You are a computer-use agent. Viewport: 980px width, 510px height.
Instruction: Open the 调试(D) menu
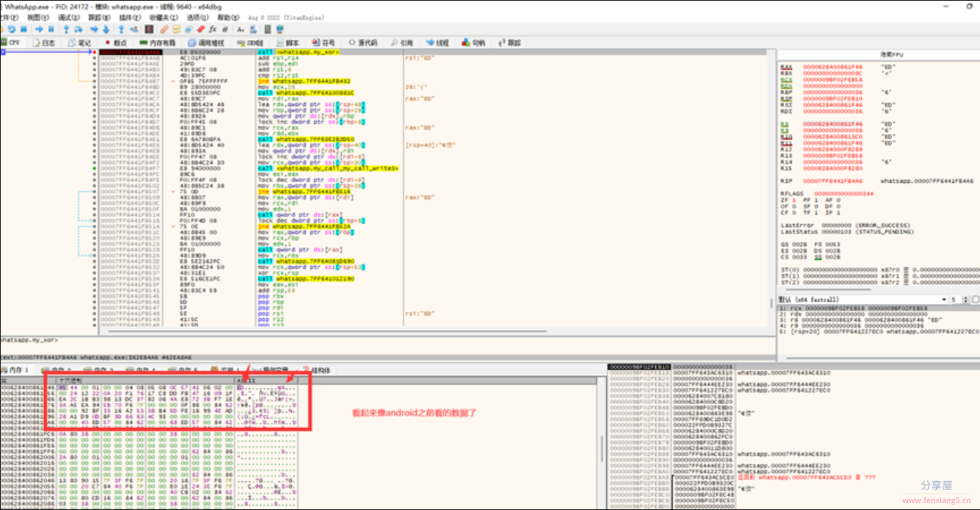pyautogui.click(x=69, y=17)
